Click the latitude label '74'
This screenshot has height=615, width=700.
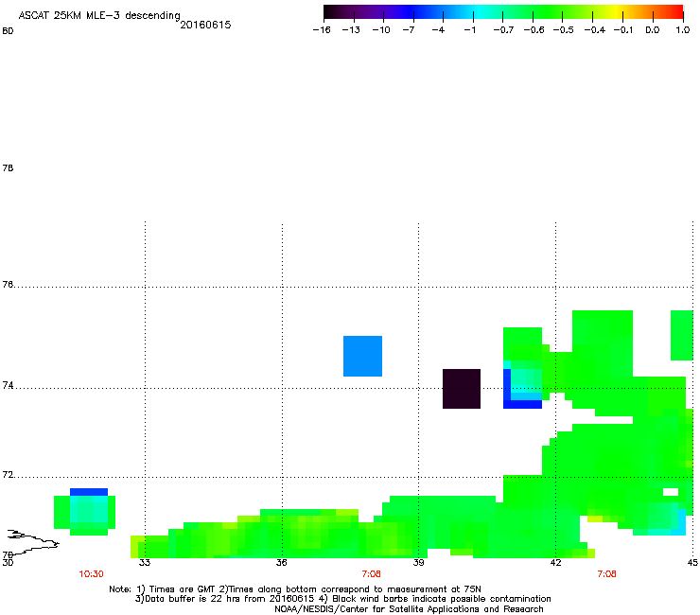[8, 385]
